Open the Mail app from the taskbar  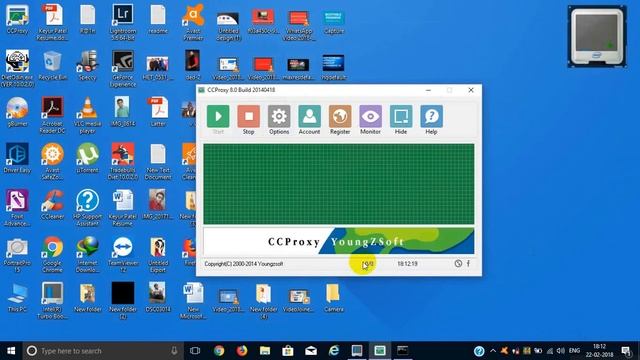311,351
